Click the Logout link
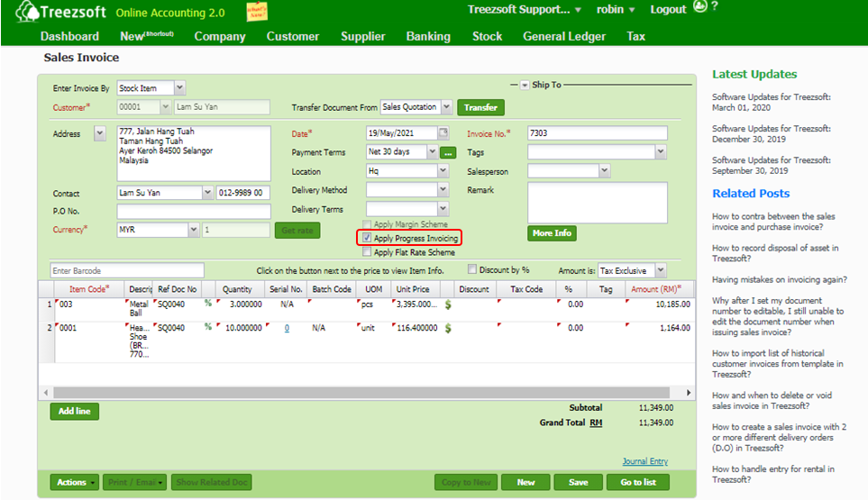This screenshot has height=500, width=868. click(668, 9)
